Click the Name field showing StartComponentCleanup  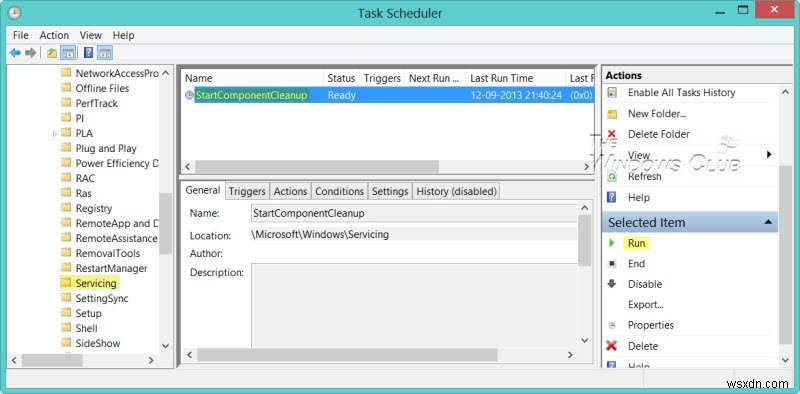point(414,214)
